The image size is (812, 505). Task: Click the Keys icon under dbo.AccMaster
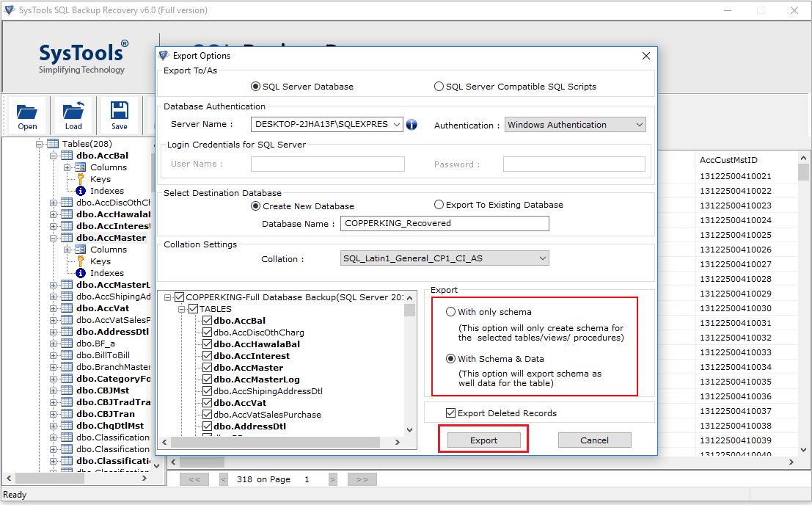(80, 261)
